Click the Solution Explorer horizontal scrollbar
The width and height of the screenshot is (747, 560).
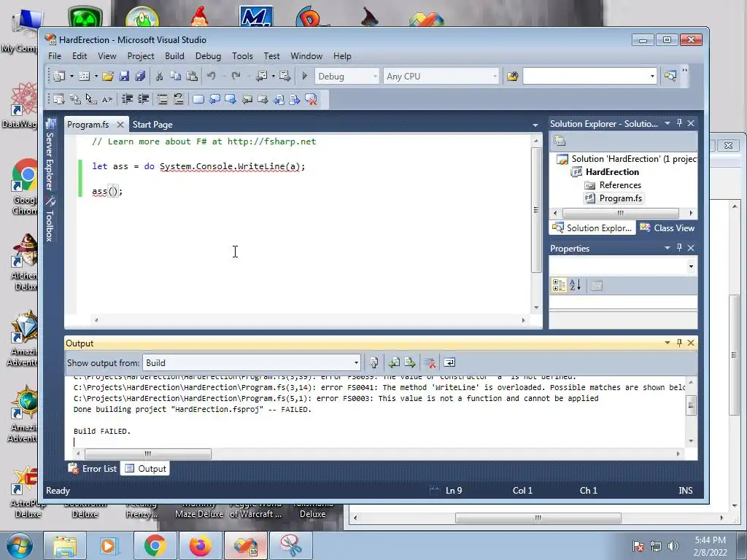pos(620,213)
